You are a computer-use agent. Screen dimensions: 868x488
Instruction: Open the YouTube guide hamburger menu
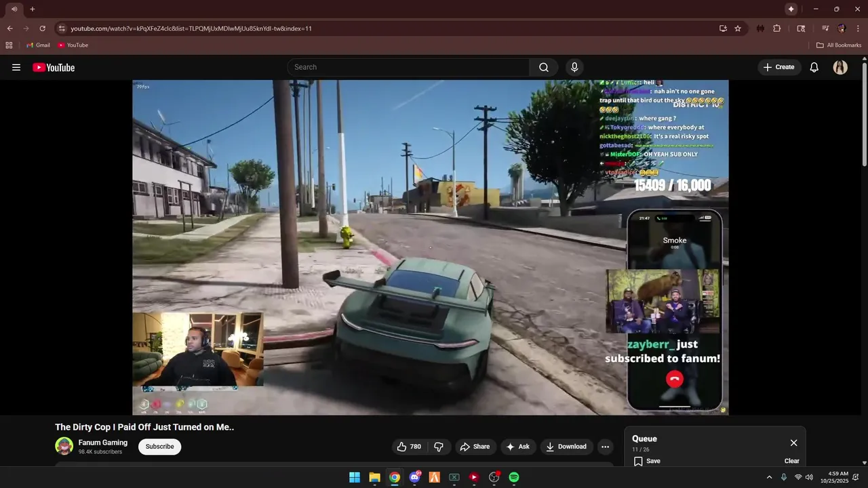16,67
